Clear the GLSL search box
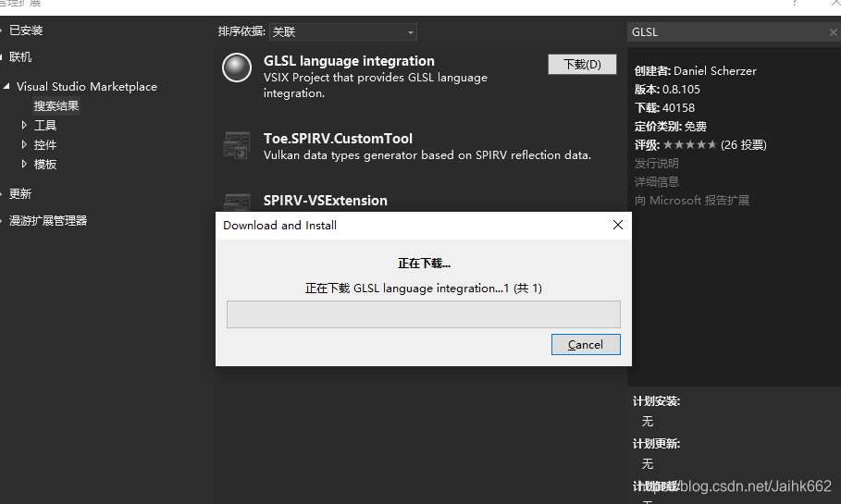The image size is (841, 504). [833, 32]
